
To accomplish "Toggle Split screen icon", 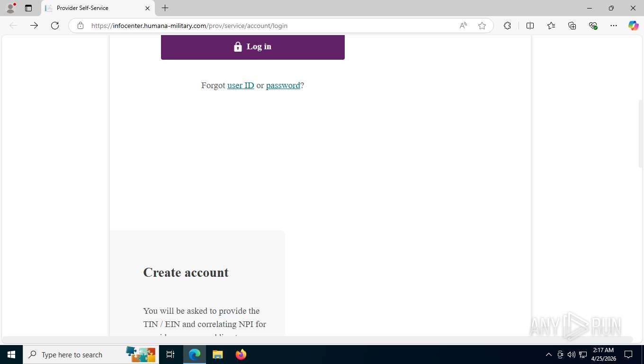I will point(530,26).
